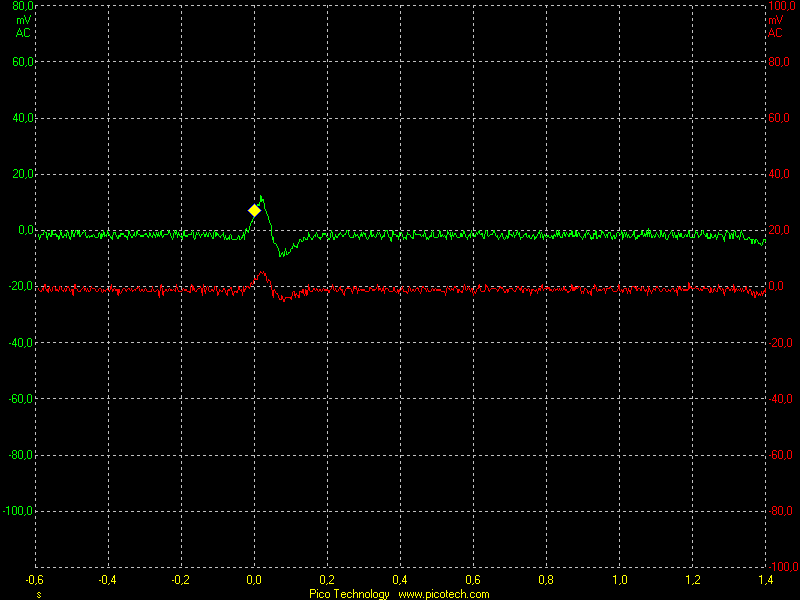Click the green axis -100,0 label

pyautogui.click(x=19, y=511)
